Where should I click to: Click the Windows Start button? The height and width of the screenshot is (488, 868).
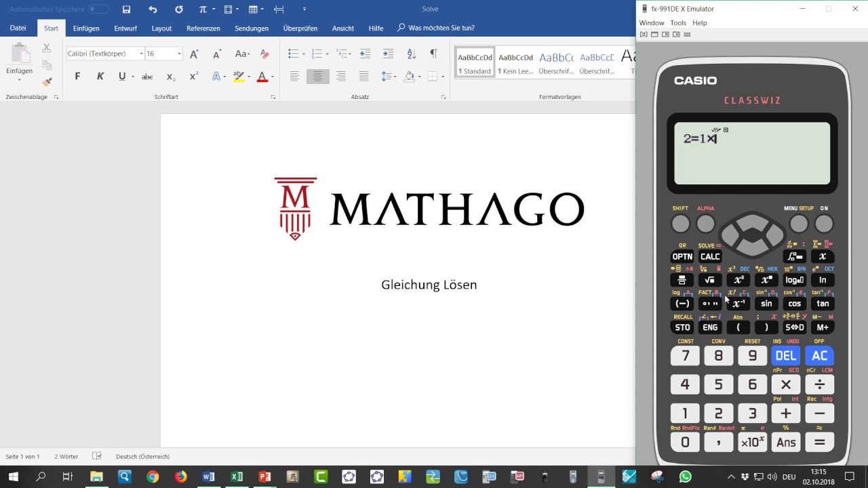coord(13,477)
